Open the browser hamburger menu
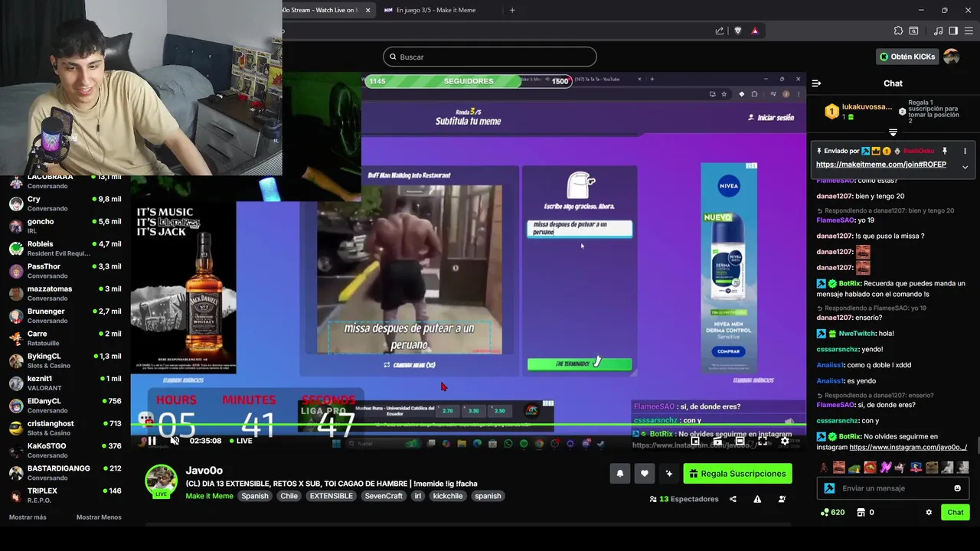This screenshot has height=551, width=980. [969, 31]
